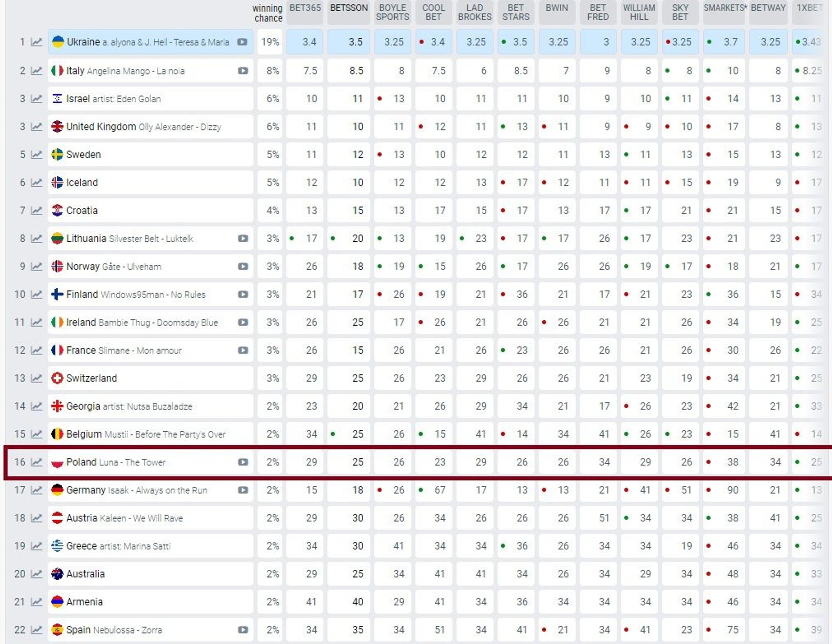Open the trend chart icon for Ukraine

37,42
